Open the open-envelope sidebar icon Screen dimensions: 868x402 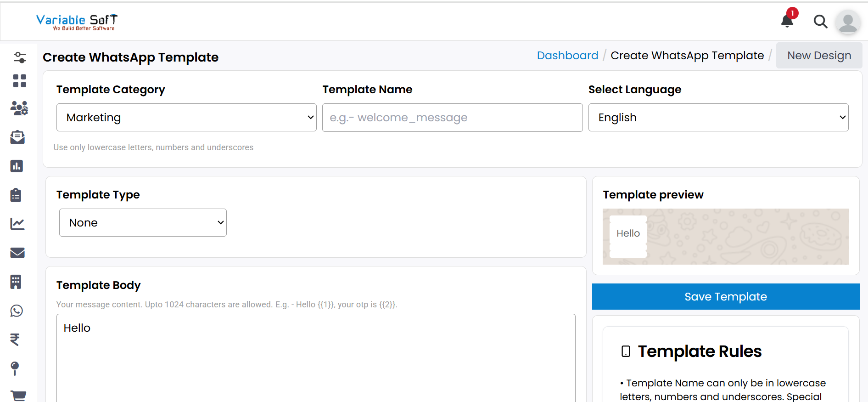coord(17,137)
